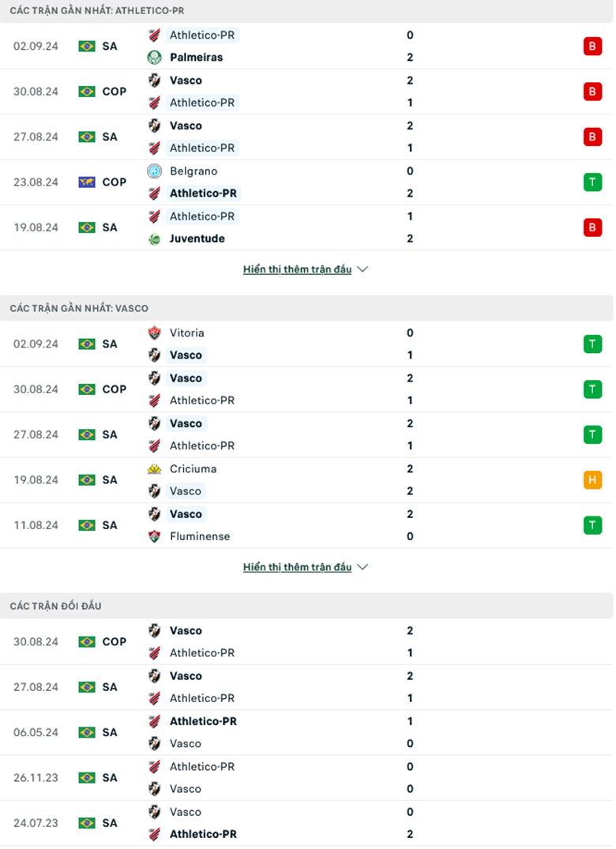Open the Fluminense team crest
Screen dimensions: 616x849
click(x=155, y=536)
